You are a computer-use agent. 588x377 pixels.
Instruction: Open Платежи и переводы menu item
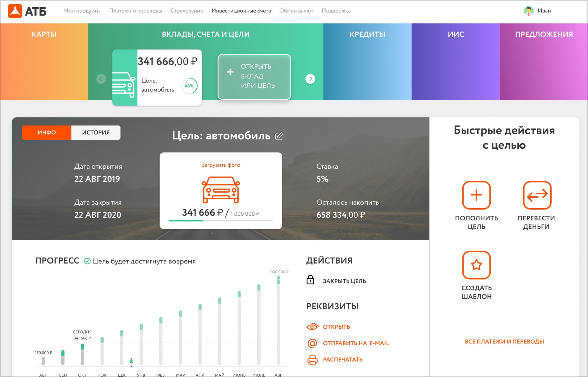click(135, 11)
